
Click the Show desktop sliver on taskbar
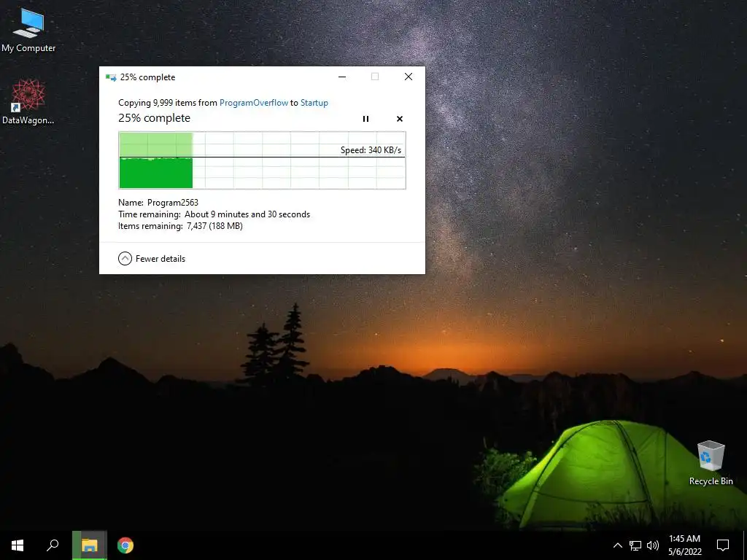(745, 545)
